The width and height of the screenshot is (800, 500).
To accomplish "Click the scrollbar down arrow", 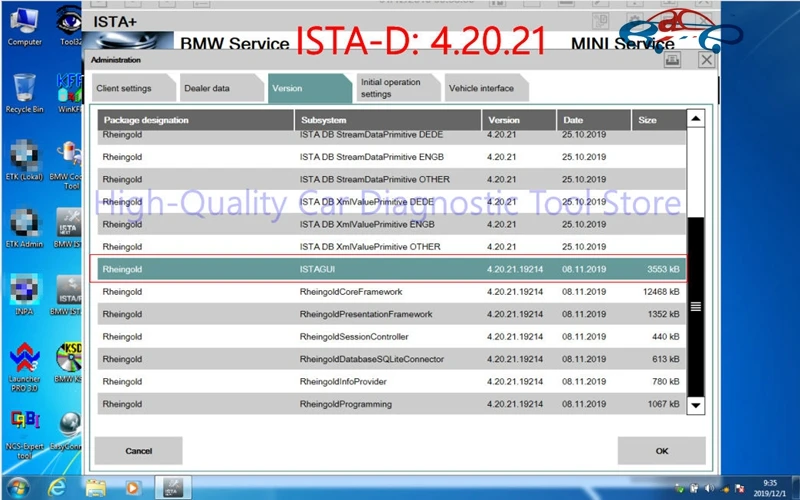I will pos(695,406).
